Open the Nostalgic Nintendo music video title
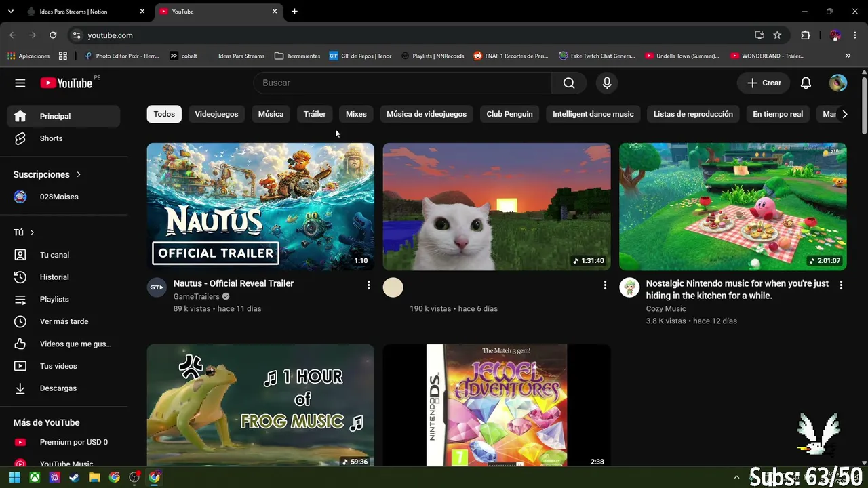Screen dimensions: 868x488 pyautogui.click(x=737, y=289)
